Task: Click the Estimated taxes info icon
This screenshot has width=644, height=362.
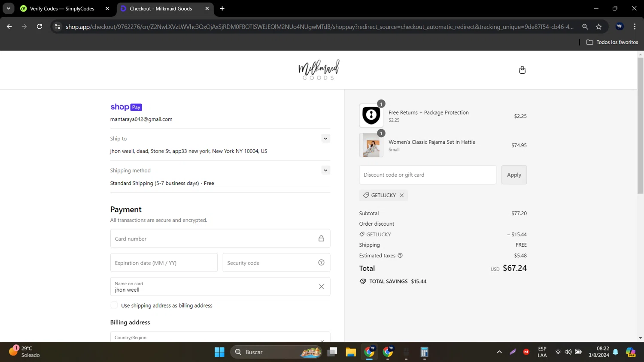Action: [400, 256]
